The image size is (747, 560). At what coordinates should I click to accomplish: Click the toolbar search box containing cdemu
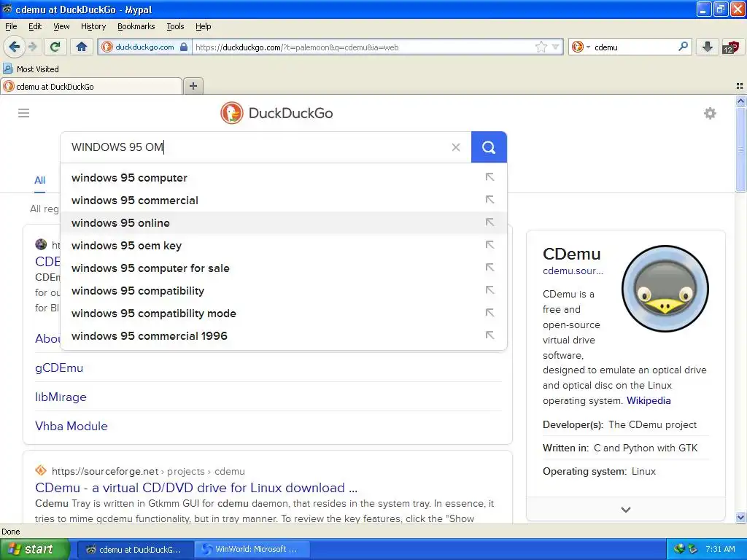[634, 47]
